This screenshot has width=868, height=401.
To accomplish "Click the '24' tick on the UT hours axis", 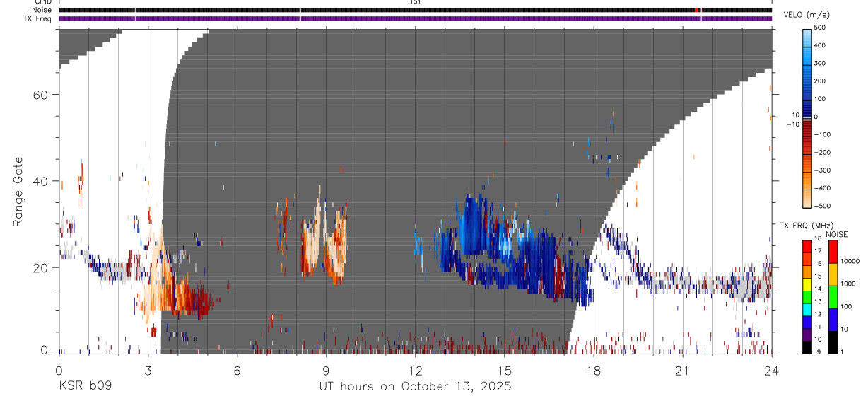I will [x=771, y=370].
